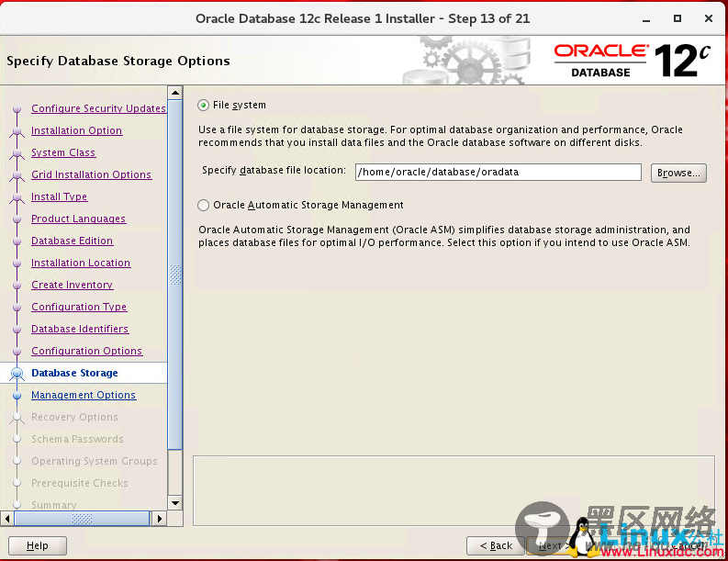
Task: Click the Create Inventory step marker icon
Action: click(17, 286)
